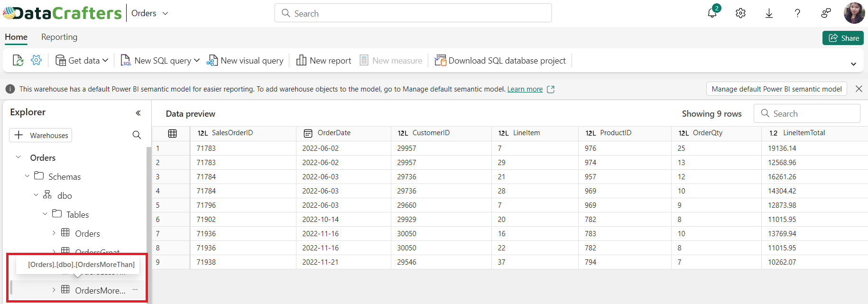Click Manage default Power BI semantic model

click(x=776, y=89)
